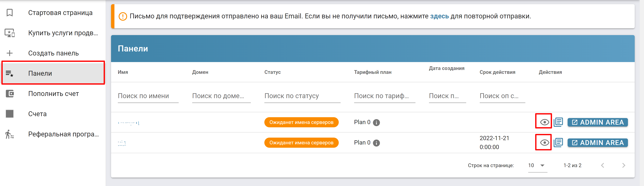Click the Поиск по статусу search field
This screenshot has height=186, width=644.
(x=302, y=96)
